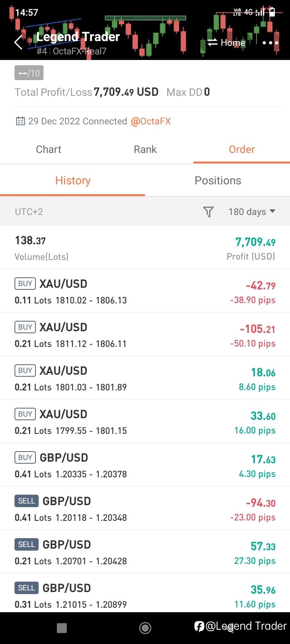This screenshot has width=290, height=644.
Task: Select the Order tab
Action: pos(242,149)
